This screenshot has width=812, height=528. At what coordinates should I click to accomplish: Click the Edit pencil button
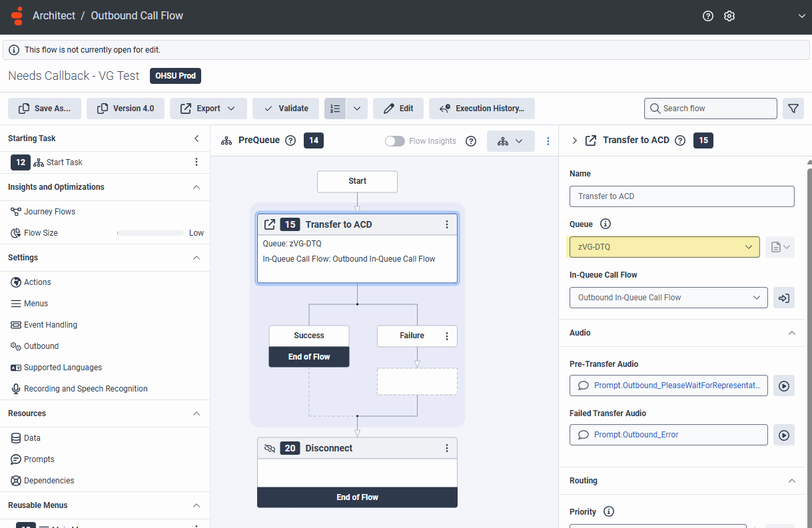[x=398, y=109]
